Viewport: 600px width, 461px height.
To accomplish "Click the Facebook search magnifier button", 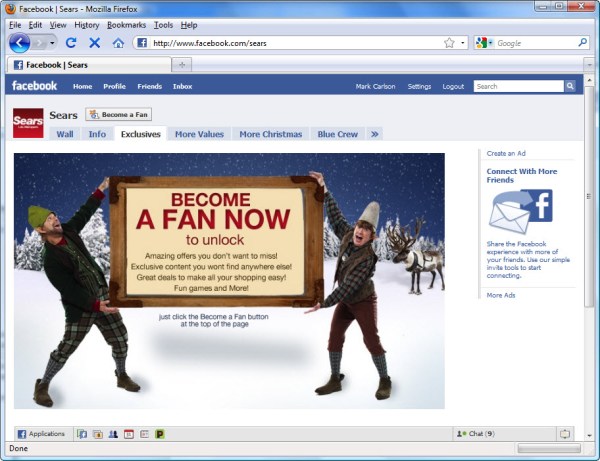I will tap(570, 86).
